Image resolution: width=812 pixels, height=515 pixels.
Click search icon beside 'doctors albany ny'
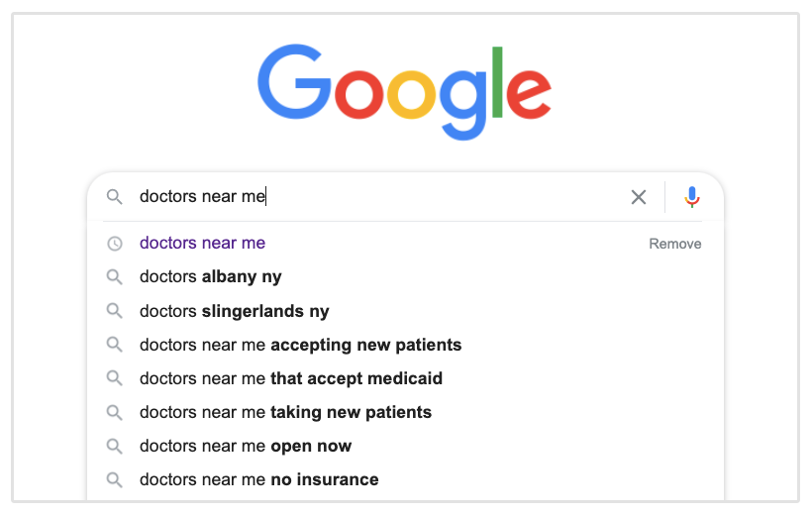(x=115, y=277)
